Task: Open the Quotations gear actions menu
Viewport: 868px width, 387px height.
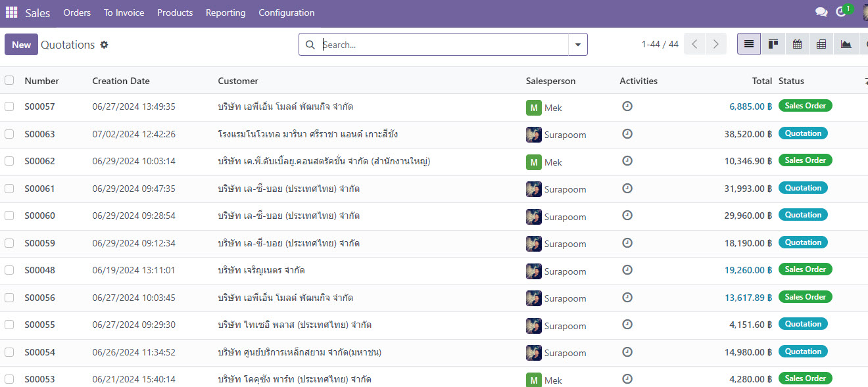Action: pyautogui.click(x=104, y=45)
